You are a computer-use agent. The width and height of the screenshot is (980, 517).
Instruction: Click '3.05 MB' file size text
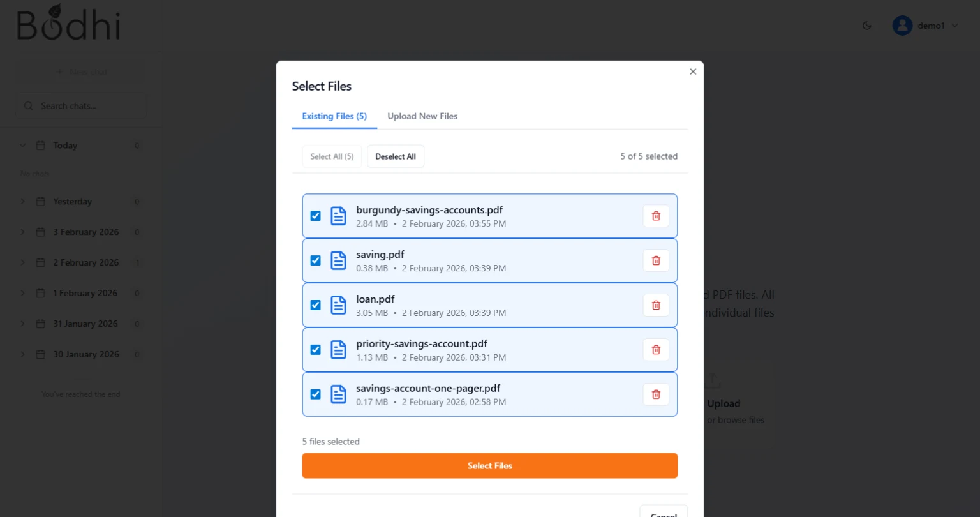372,313
